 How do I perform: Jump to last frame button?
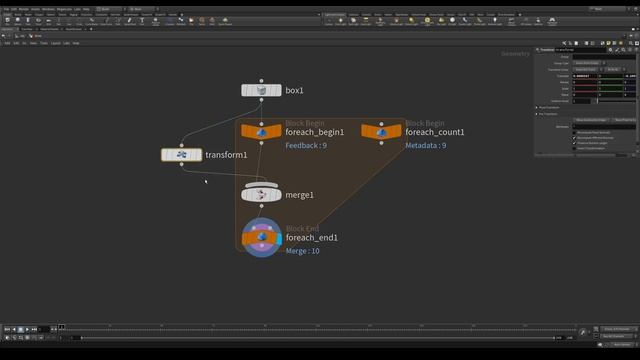click(34, 329)
